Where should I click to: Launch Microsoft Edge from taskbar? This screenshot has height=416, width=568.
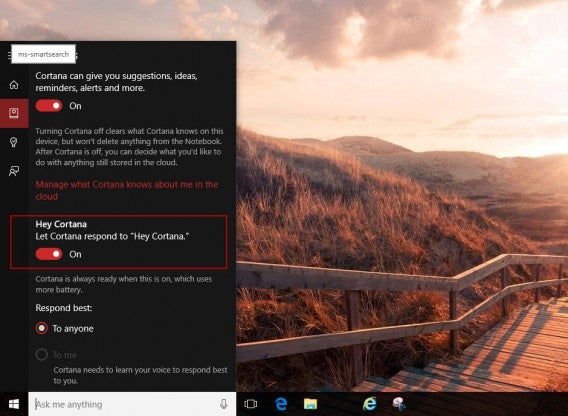281,404
